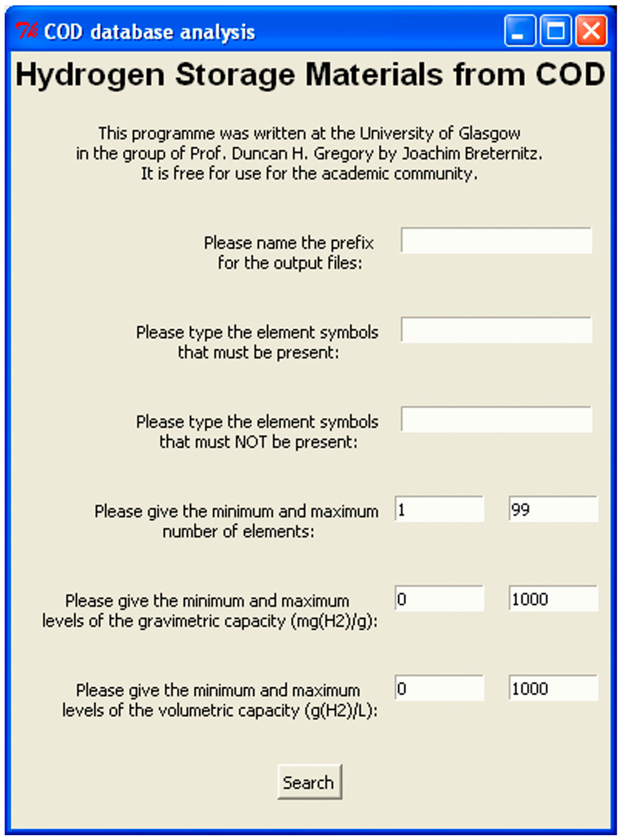This screenshot has width=621, height=840.
Task: Click the gravimetric capacity (mg(H2)/g) label
Action: 209,611
